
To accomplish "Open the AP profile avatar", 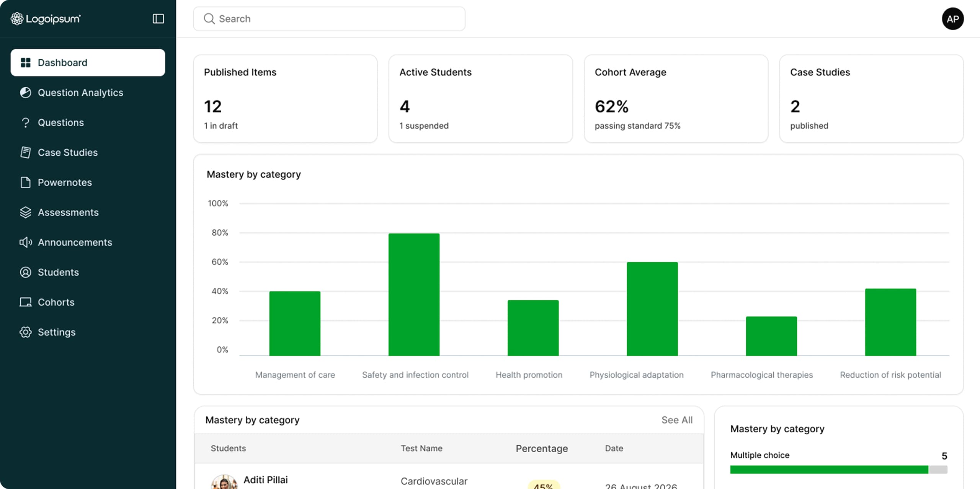I will coord(952,19).
